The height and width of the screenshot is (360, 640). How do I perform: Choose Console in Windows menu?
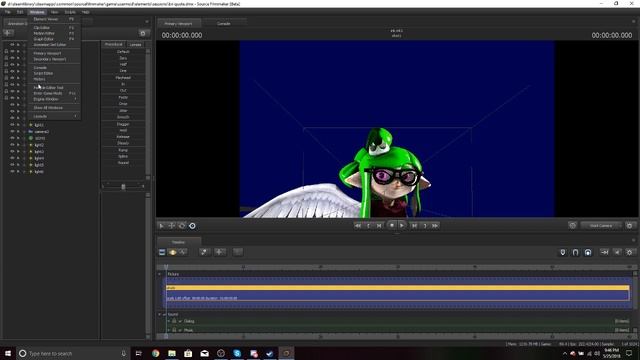pyautogui.click(x=54, y=68)
